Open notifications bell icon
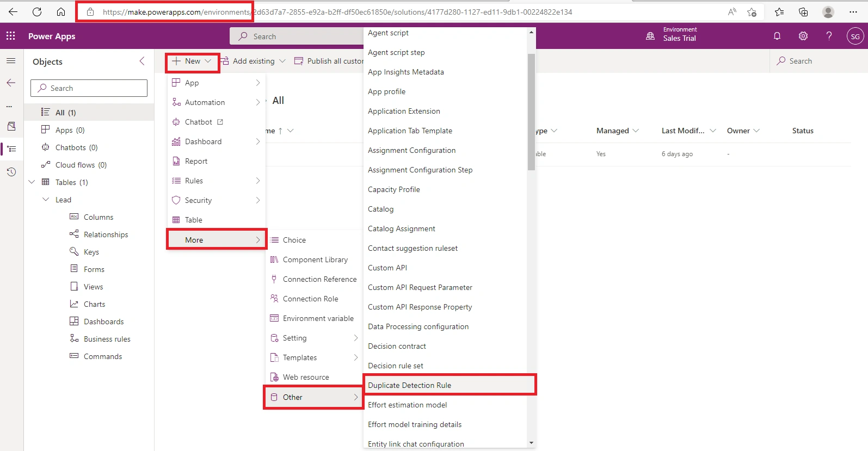 pyautogui.click(x=777, y=36)
